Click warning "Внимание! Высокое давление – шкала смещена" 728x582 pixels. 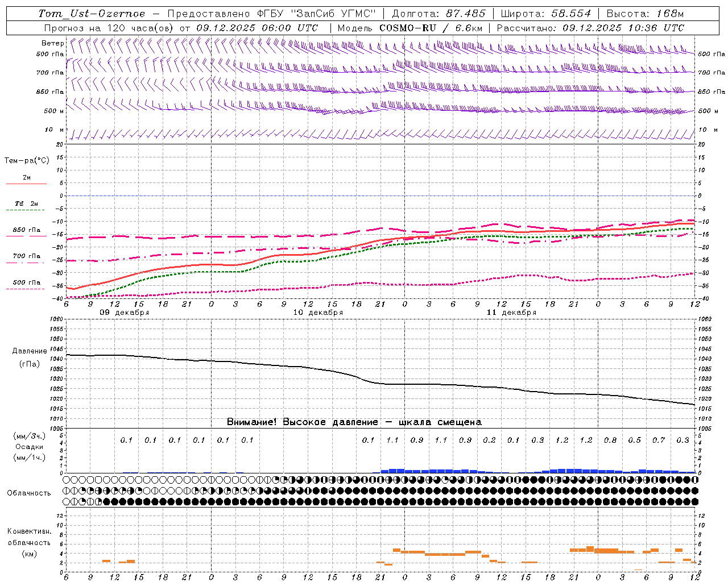click(x=354, y=422)
